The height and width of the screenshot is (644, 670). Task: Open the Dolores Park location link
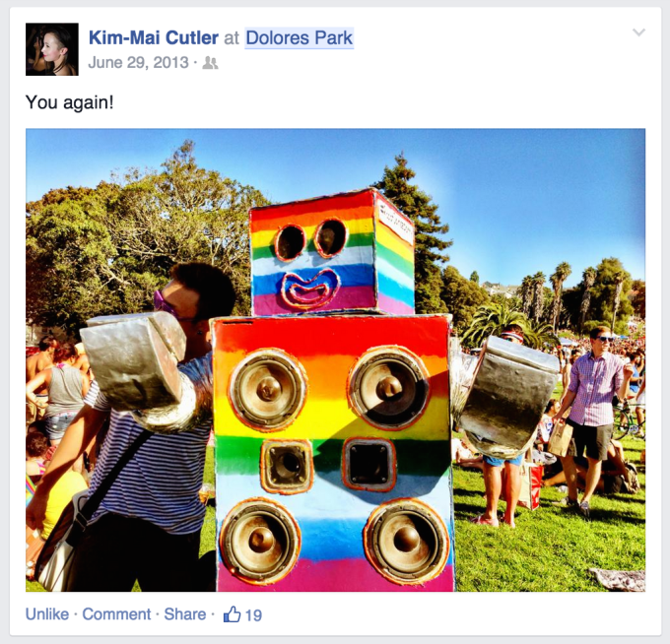click(x=300, y=37)
